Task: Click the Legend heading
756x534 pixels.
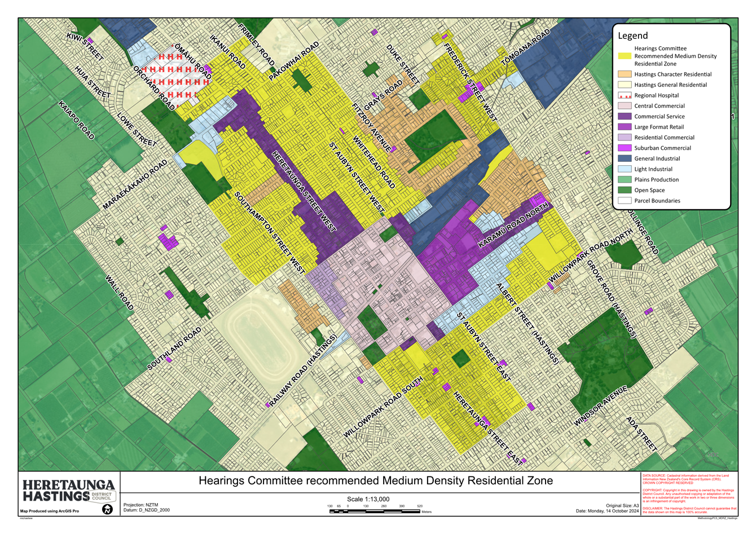Action: 633,36
